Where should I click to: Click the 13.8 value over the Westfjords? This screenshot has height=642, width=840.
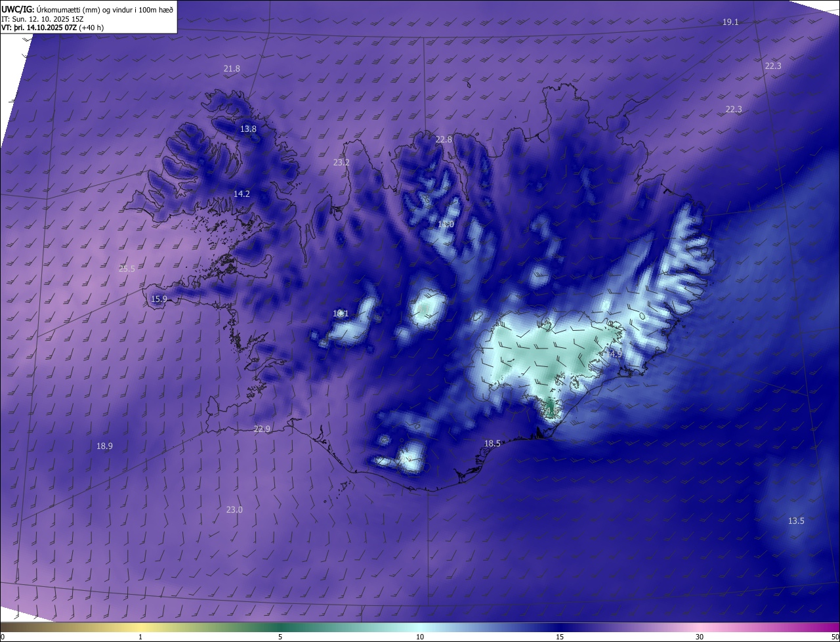point(248,129)
